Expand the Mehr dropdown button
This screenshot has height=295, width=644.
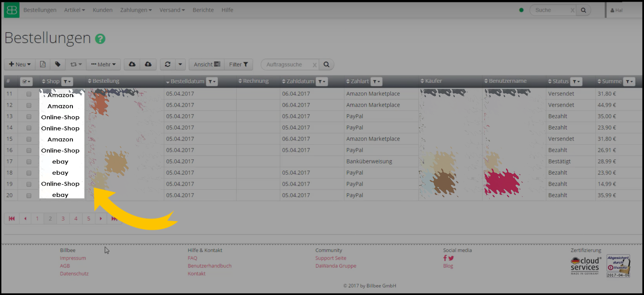click(x=103, y=64)
